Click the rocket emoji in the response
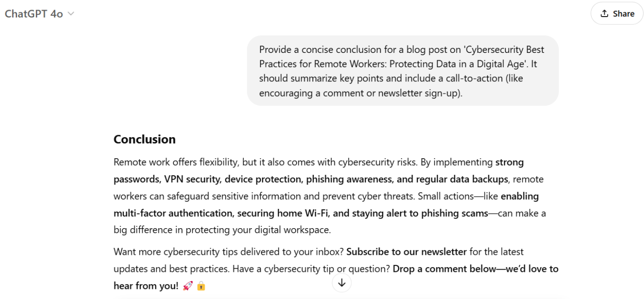The height and width of the screenshot is (299, 644). (188, 286)
